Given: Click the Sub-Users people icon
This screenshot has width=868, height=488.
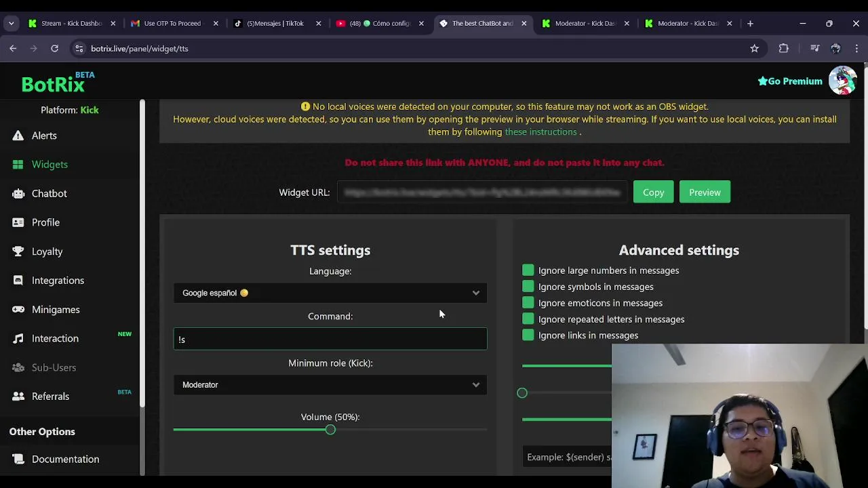Looking at the screenshot, I should 18,367.
